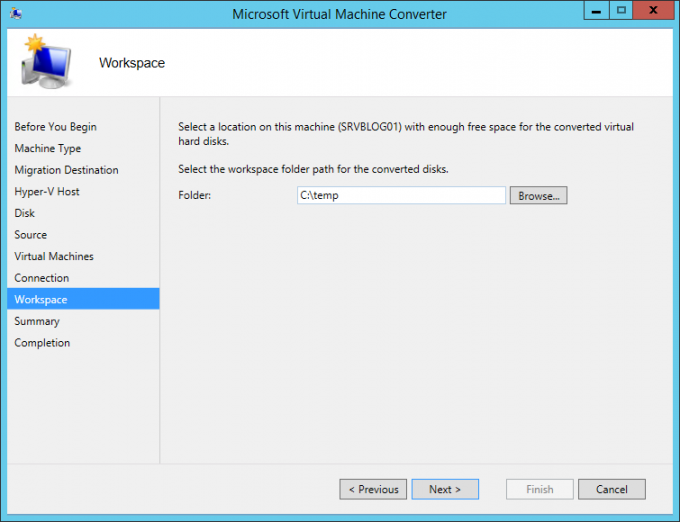Navigate to the Virtual Machines step
This screenshot has height=522, width=680.
point(53,256)
